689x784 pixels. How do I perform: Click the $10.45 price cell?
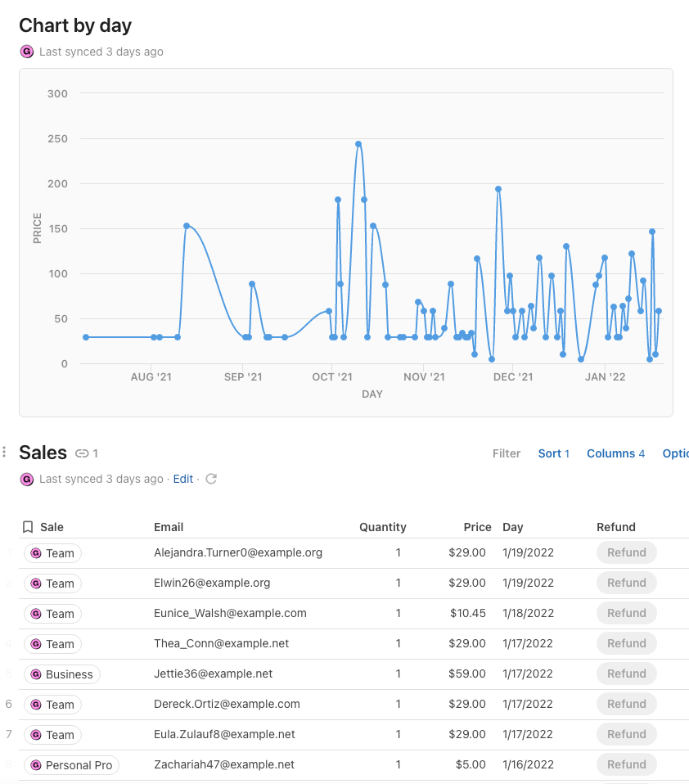click(467, 613)
